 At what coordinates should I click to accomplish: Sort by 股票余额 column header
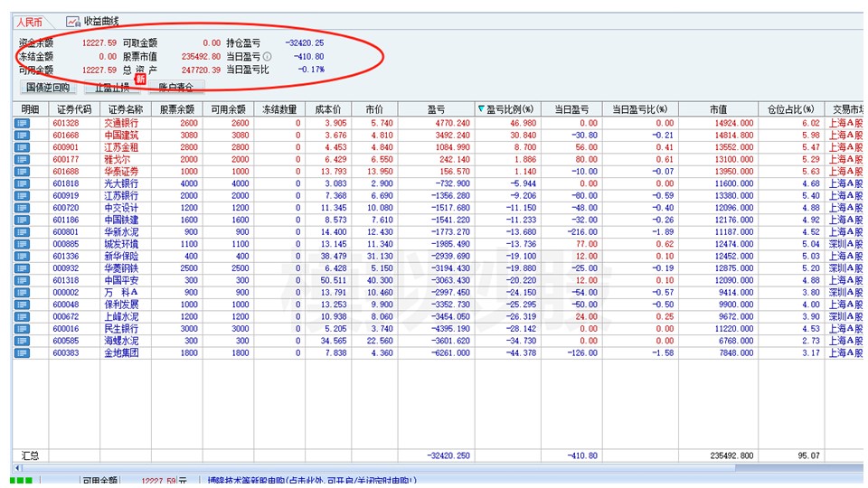pyautogui.click(x=177, y=109)
